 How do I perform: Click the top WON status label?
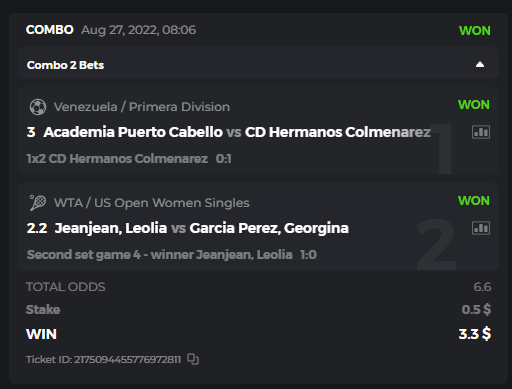point(475,31)
